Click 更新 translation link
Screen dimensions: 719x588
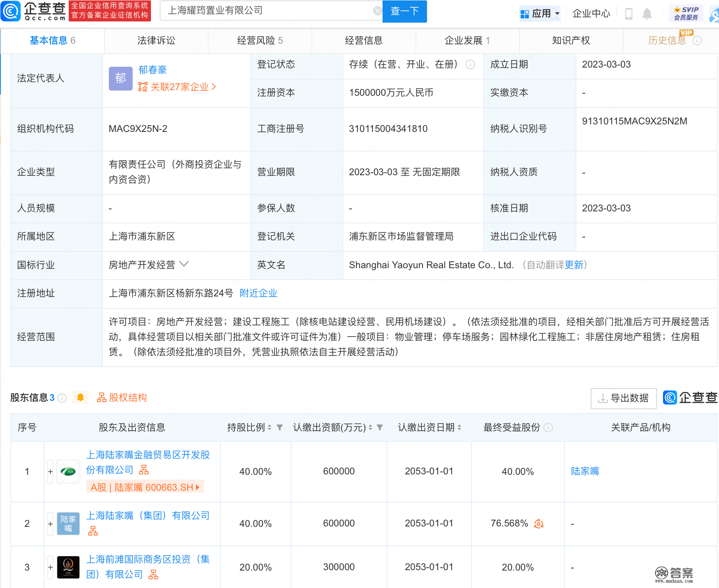click(x=574, y=265)
